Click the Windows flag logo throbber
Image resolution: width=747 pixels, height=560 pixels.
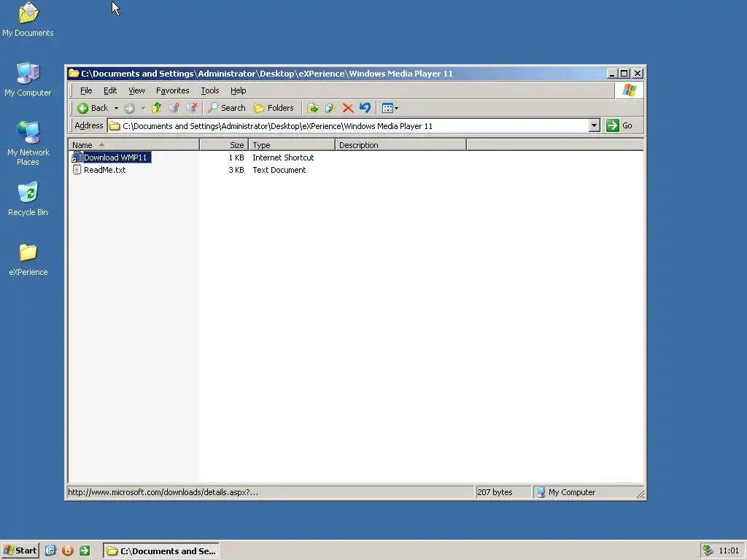pos(629,90)
